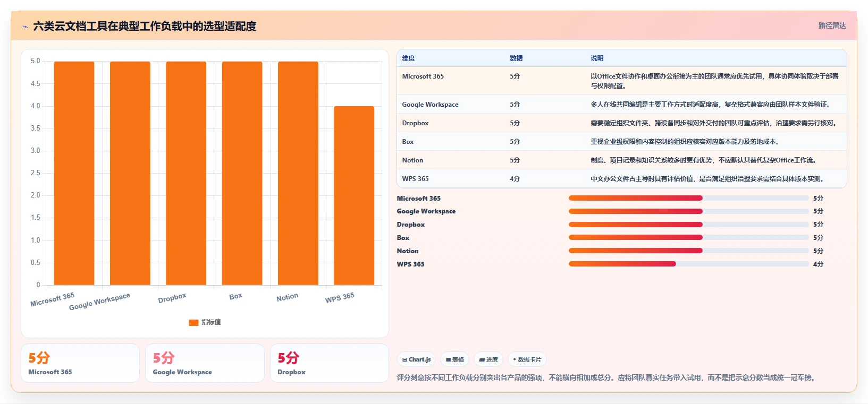Click the WPS 365 description starting with 中文办公文件
868x404 pixels.
(x=709, y=179)
